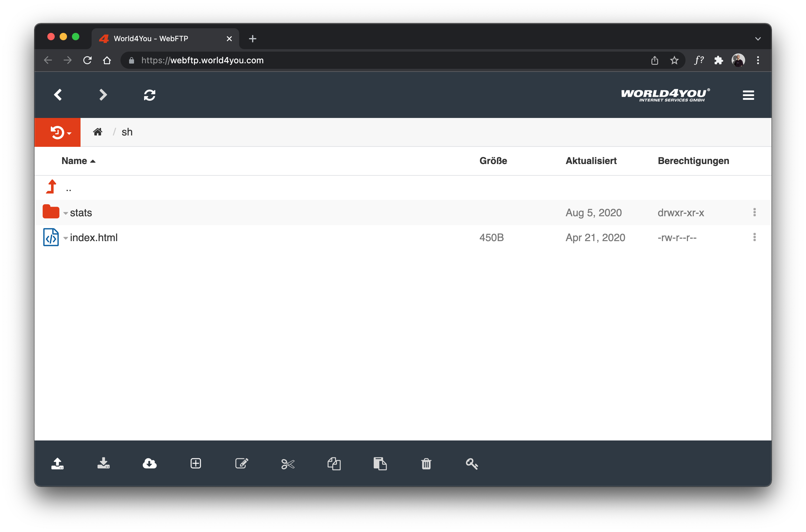Expand the dropdown arrow beside index.html

65,238
